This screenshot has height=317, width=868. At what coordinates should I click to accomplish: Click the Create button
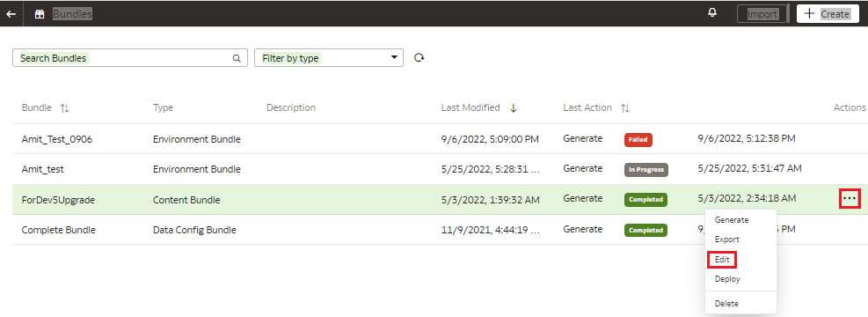point(828,14)
